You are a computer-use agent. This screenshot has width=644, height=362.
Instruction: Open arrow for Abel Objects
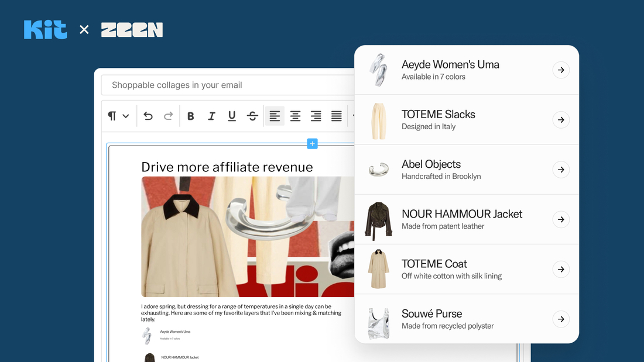pos(561,170)
